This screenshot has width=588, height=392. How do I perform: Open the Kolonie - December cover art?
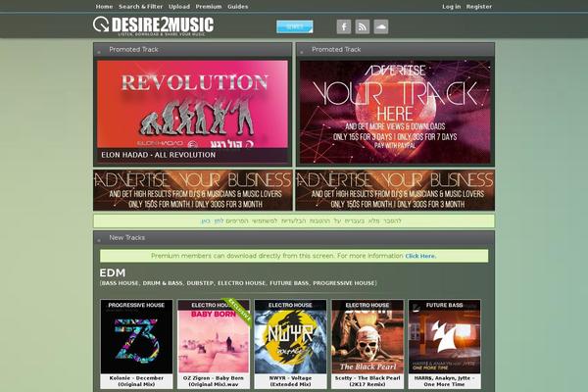pos(136,336)
